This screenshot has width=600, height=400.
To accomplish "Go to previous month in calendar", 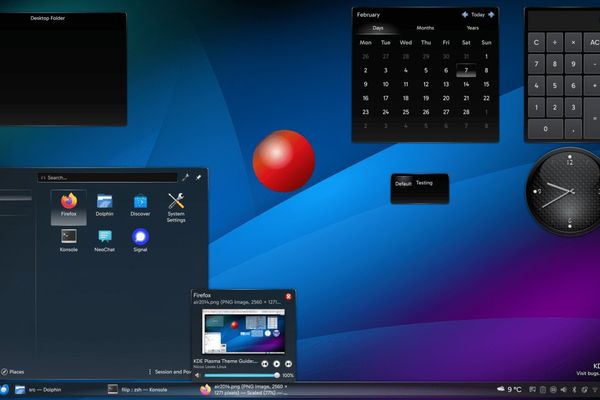I will pyautogui.click(x=465, y=15).
